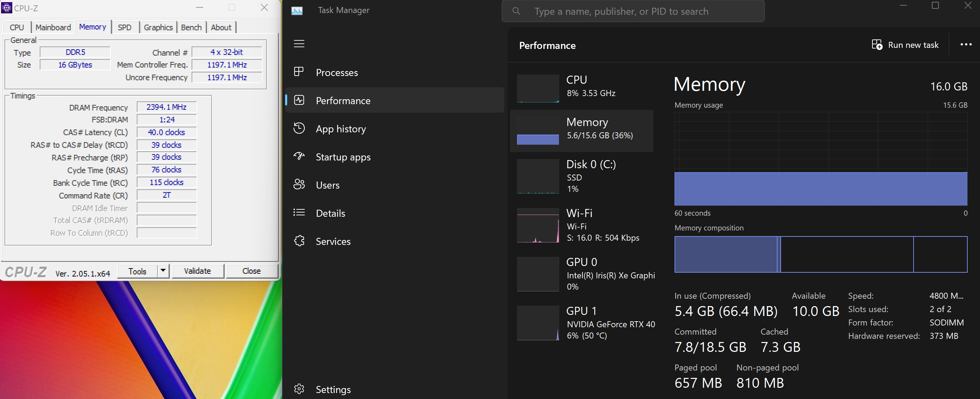The height and width of the screenshot is (399, 980).
Task: Click the Committed 7.8/18.5 GB value
Action: (x=710, y=347)
